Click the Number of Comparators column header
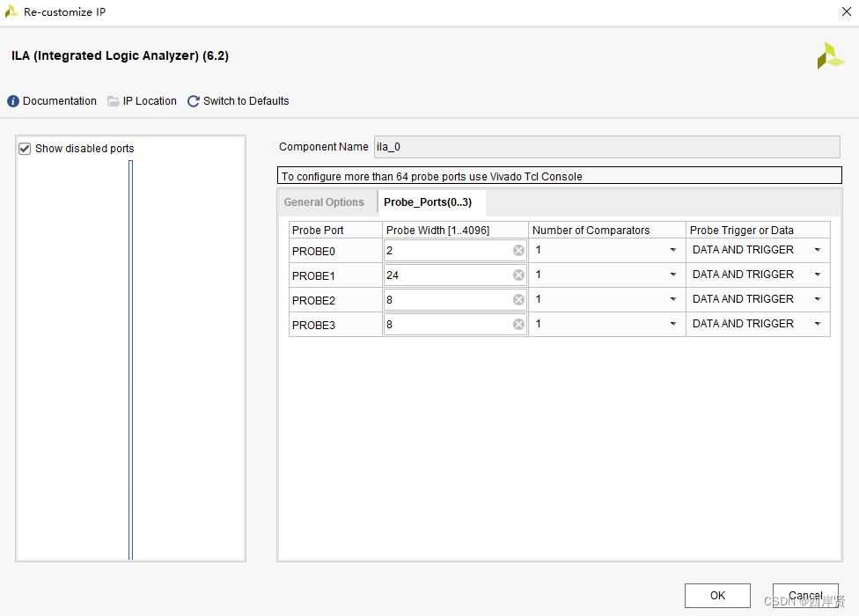The image size is (859, 616). tap(607, 230)
